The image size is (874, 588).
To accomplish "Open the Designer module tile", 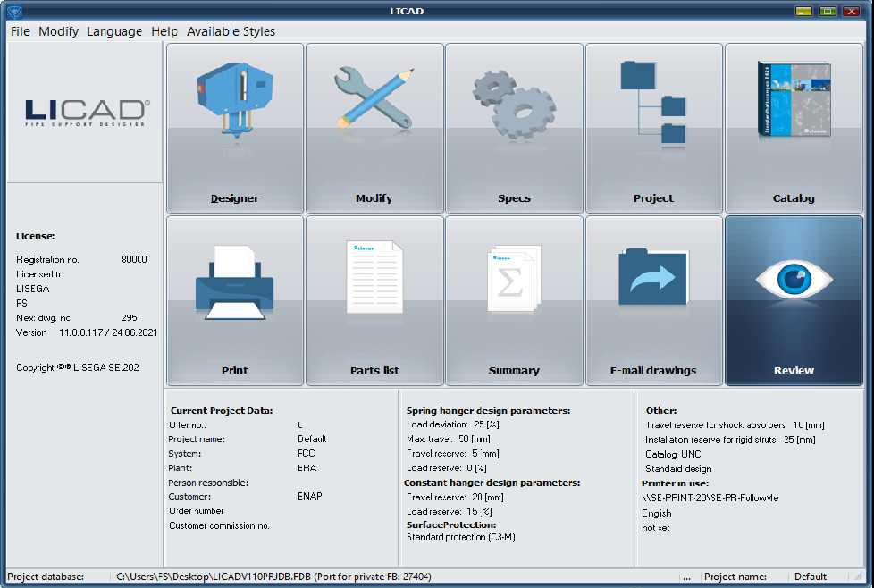I will coord(235,128).
